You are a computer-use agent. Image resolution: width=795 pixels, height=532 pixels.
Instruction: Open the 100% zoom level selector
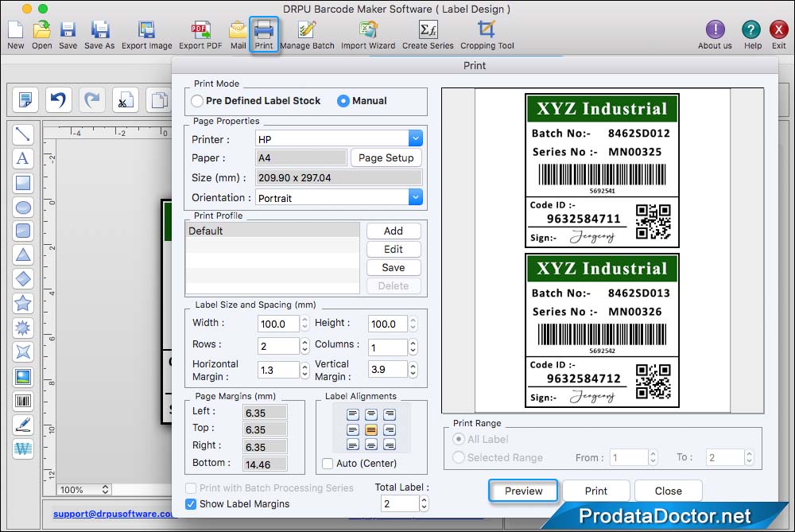coord(83,489)
